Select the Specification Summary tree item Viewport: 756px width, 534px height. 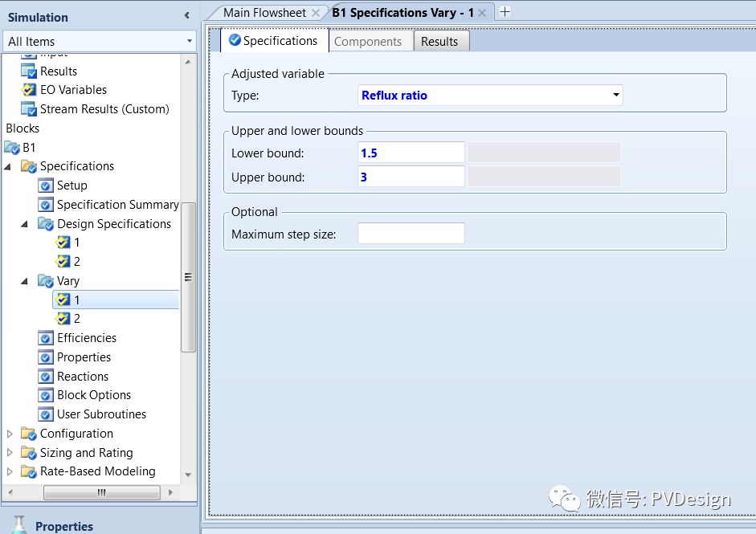pos(117,205)
